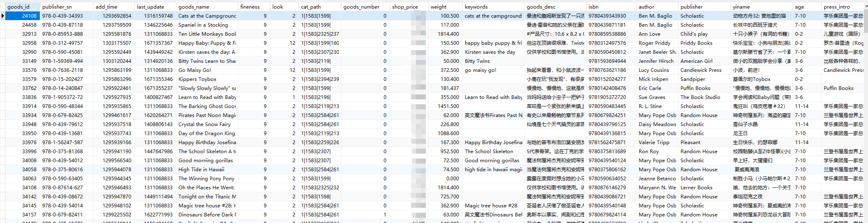The height and width of the screenshot is (223, 868).
Task: Select the isbn column header
Action: coord(612,7)
